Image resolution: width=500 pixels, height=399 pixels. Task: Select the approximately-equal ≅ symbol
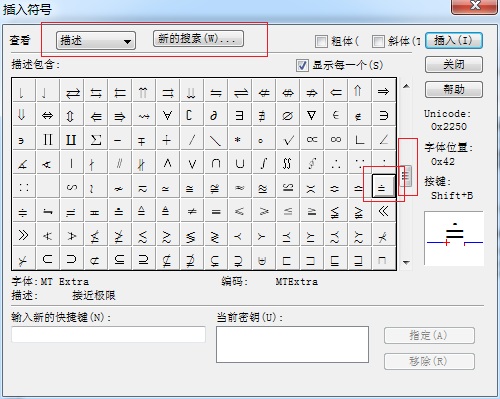191,187
